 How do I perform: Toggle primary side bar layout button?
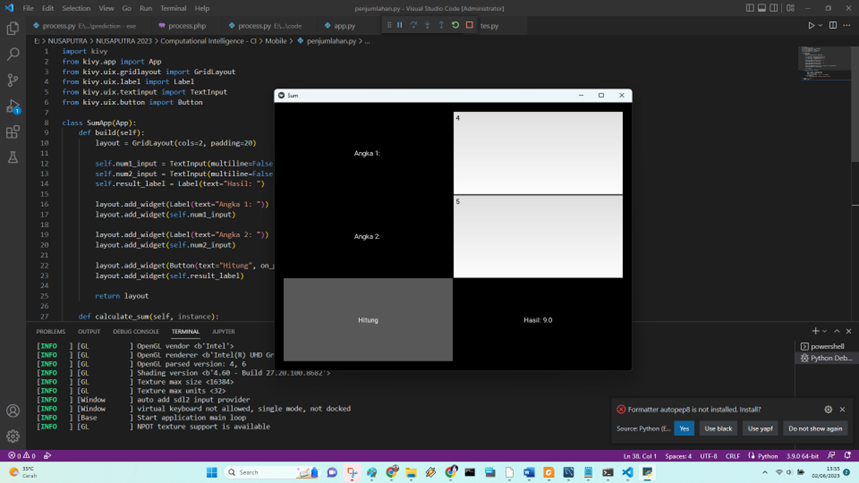point(750,8)
